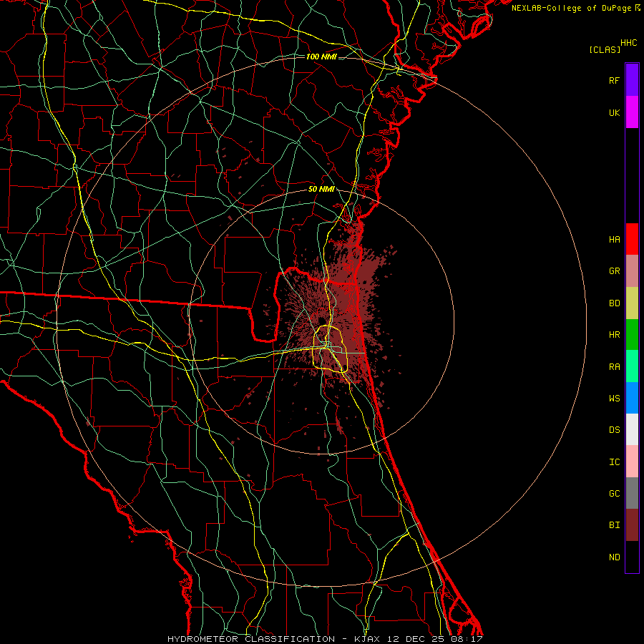Click the "100 NMI" range ring label
Viewport: 644px width, 644px height.
tap(321, 57)
